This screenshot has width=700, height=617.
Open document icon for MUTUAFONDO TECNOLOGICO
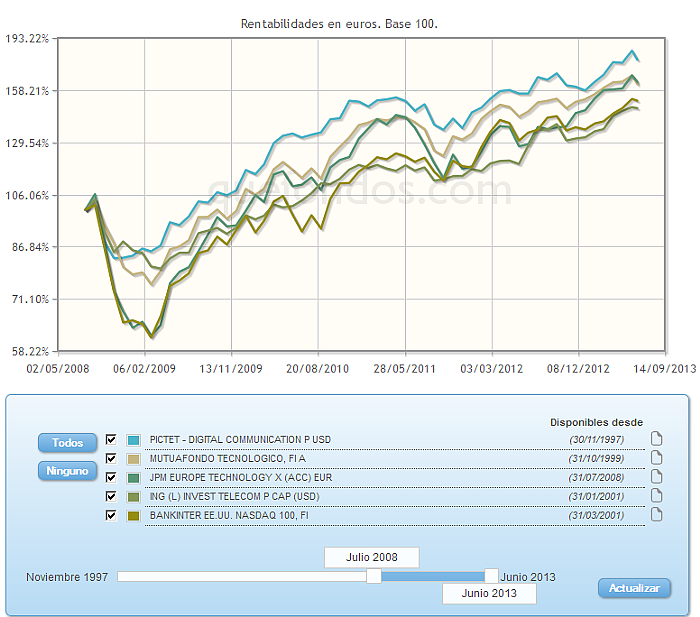point(656,458)
